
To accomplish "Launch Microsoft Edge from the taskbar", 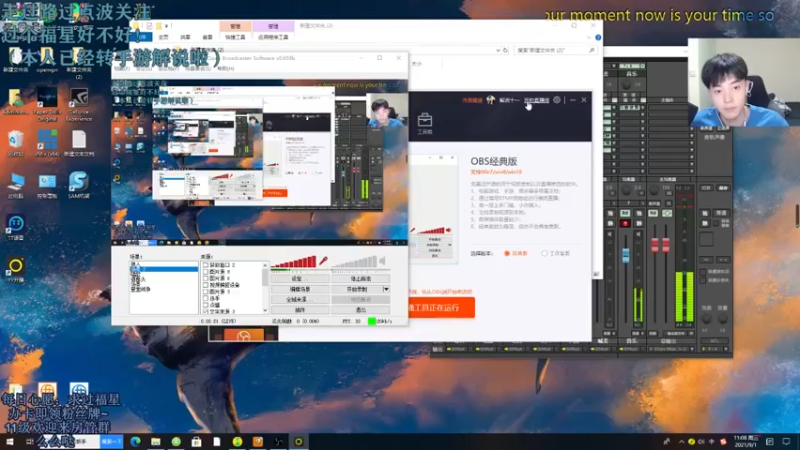I will 135,441.
